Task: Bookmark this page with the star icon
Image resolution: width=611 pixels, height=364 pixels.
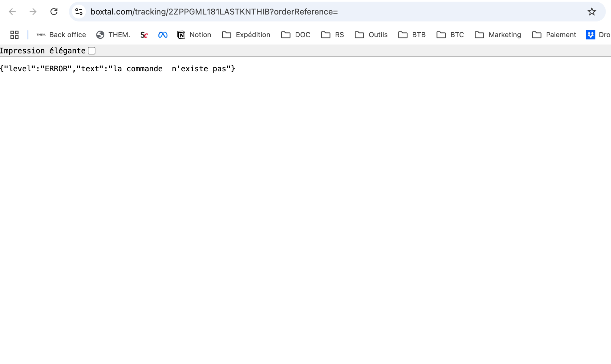Action: point(592,12)
